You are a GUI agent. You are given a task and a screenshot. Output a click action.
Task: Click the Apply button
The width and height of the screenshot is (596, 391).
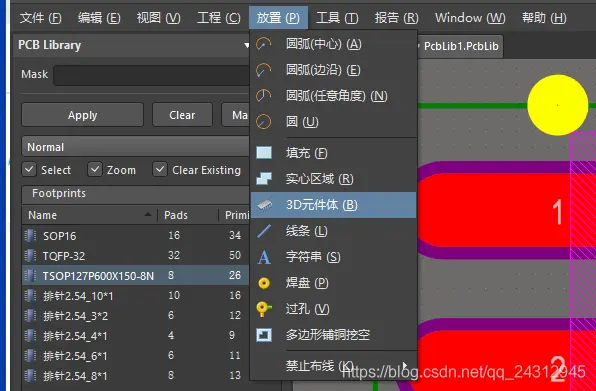82,115
